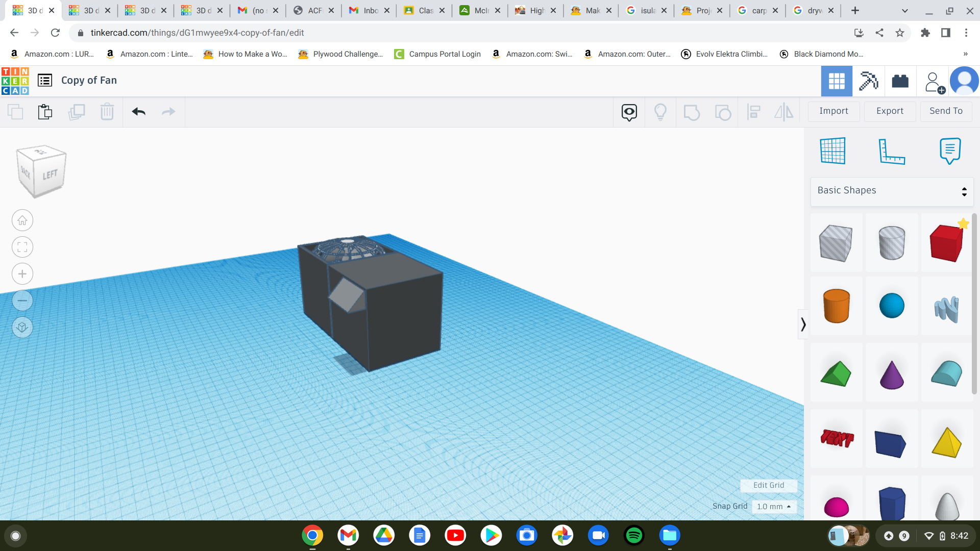Open the Plywood Challenge bookmark

coord(341,54)
